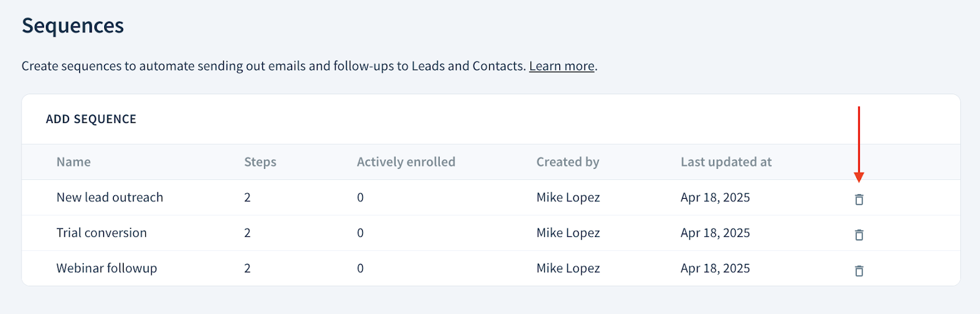This screenshot has width=980, height=314.
Task: Click enrolled count for New lead outreach
Action: click(x=360, y=197)
